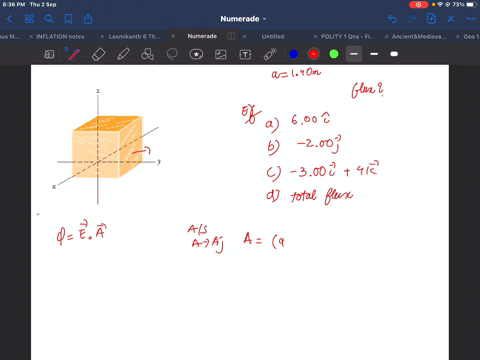
Task: Close the Untitled tab
Action: (x=244, y=36)
